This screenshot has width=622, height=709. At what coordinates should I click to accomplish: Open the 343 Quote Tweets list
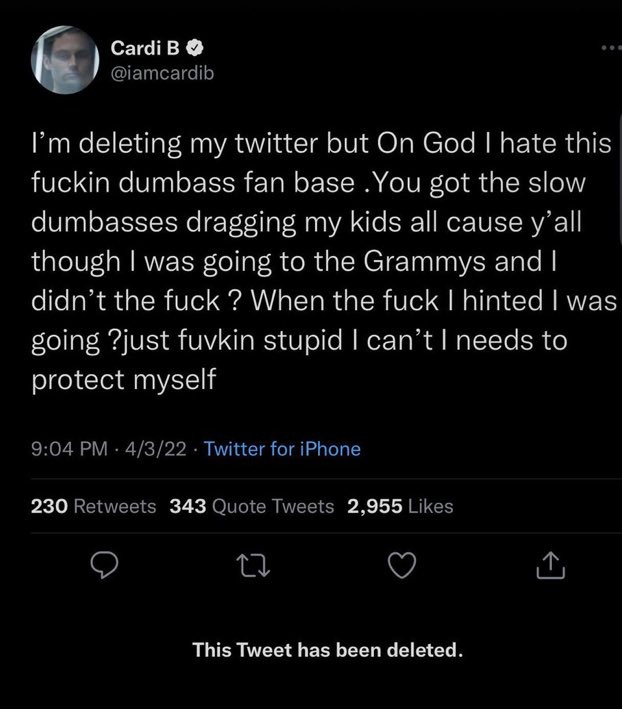click(252, 506)
